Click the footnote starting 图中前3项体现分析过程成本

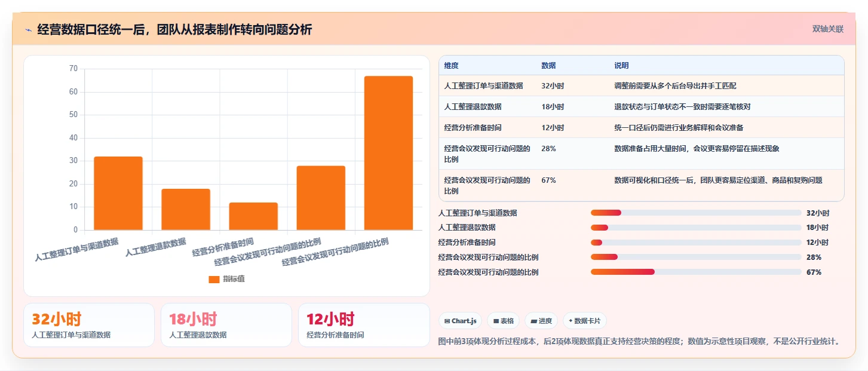(x=640, y=342)
